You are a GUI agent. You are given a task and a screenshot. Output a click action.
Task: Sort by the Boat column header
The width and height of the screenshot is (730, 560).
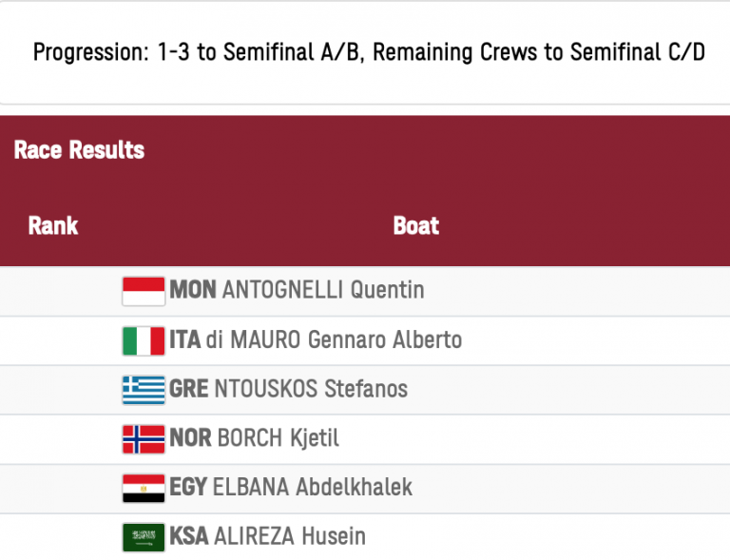click(416, 226)
